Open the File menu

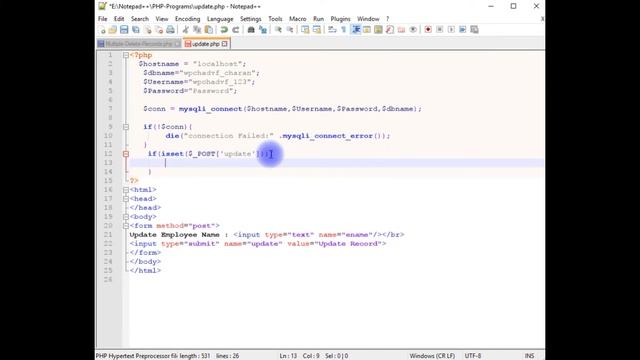pyautogui.click(x=102, y=19)
